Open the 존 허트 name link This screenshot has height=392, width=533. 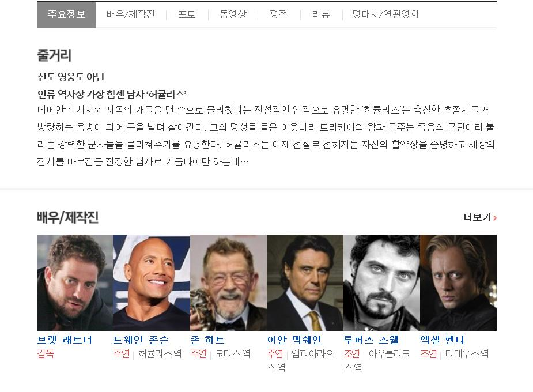click(x=207, y=340)
